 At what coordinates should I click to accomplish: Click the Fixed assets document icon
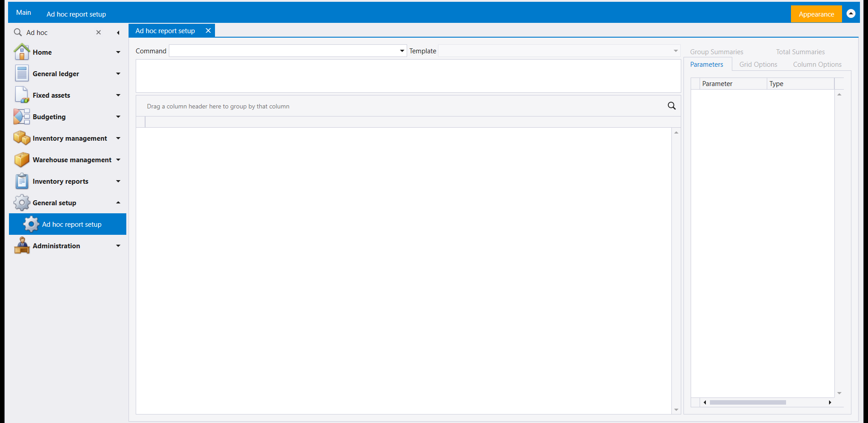(x=21, y=95)
